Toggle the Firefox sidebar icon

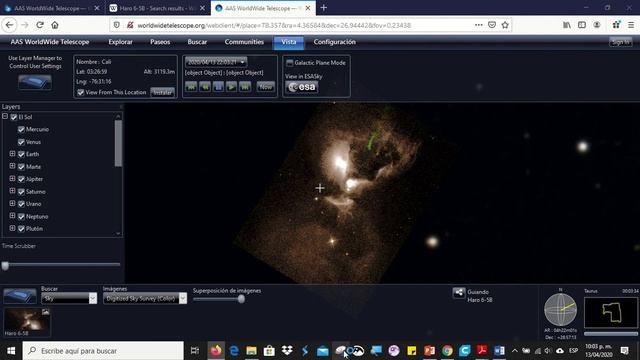[582, 25]
